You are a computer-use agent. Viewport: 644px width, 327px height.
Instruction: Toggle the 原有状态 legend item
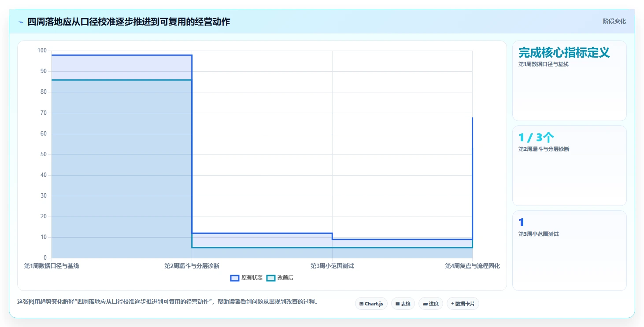coord(247,278)
